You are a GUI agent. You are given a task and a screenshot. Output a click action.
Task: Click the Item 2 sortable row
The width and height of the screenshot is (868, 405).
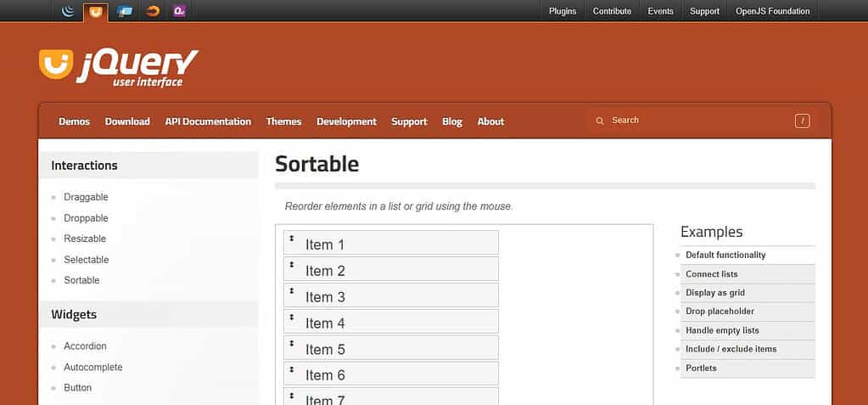391,268
